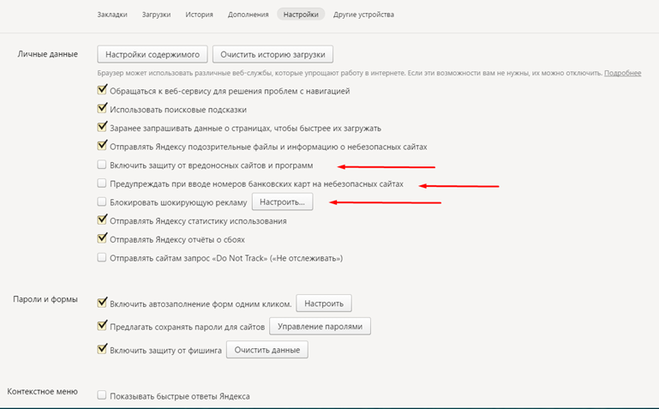
Task: Open the История tab
Action: coord(199,16)
